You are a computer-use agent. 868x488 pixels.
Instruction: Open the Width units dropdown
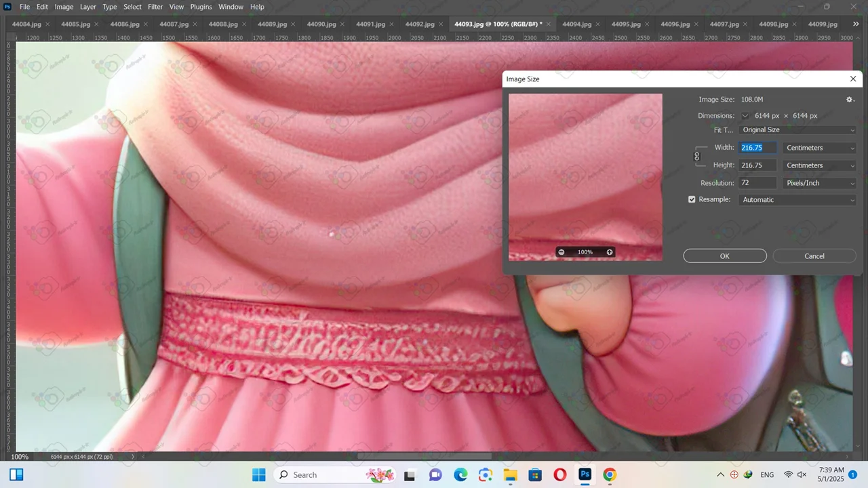[819, 148]
